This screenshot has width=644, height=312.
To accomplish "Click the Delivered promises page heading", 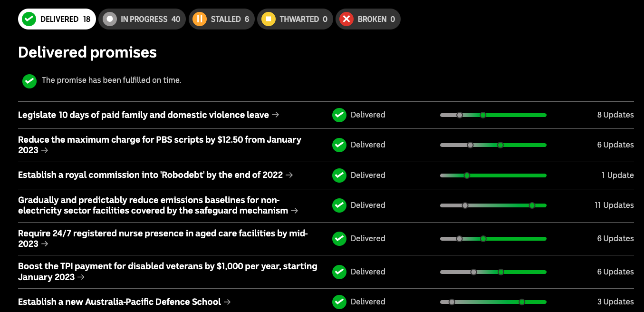I will click(x=87, y=52).
